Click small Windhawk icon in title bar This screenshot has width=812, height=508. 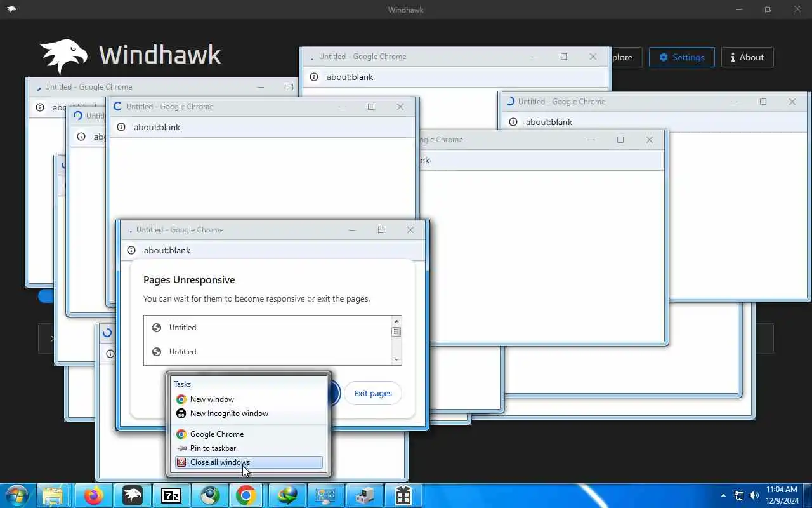click(11, 10)
